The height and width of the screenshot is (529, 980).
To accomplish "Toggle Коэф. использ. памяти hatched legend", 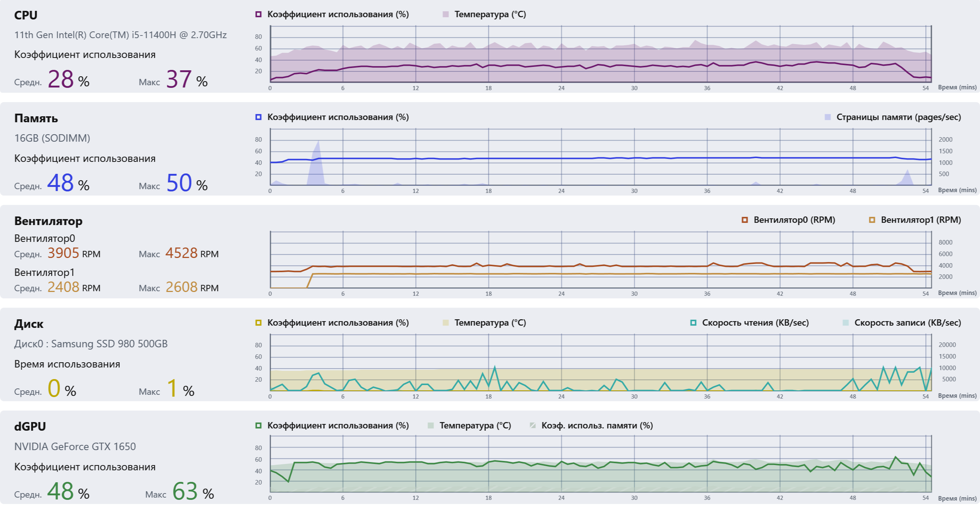I will point(533,425).
